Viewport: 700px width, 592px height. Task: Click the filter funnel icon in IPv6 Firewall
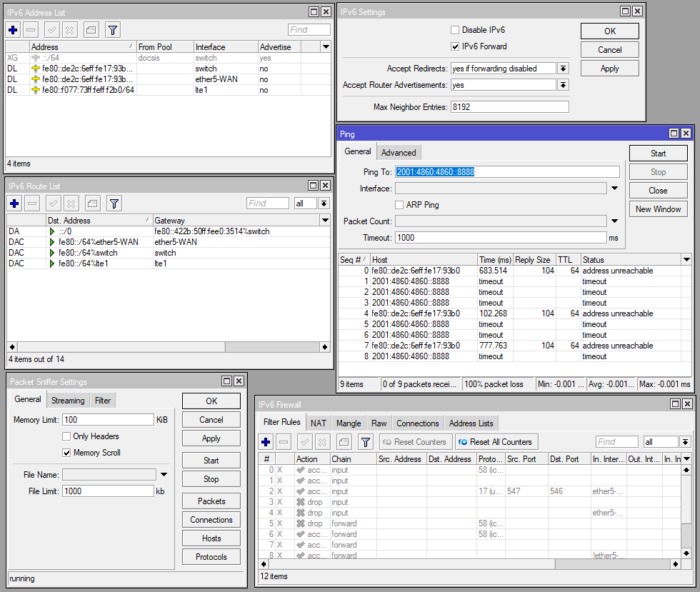pyautogui.click(x=365, y=441)
